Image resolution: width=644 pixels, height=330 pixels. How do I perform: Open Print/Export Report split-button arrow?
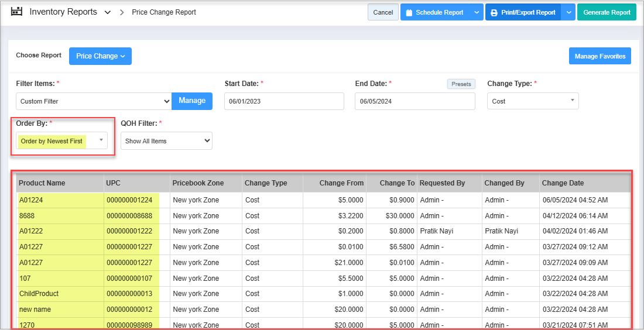pyautogui.click(x=568, y=12)
